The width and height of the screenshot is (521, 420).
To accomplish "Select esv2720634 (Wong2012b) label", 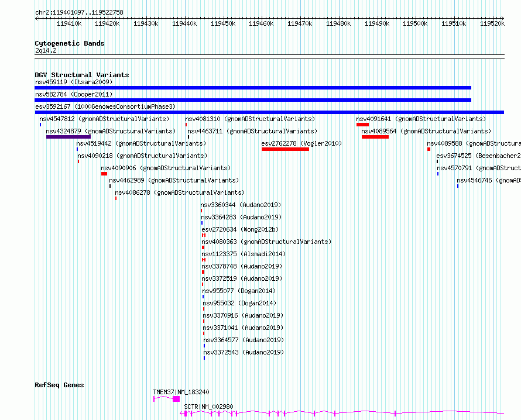I will click(240, 229).
